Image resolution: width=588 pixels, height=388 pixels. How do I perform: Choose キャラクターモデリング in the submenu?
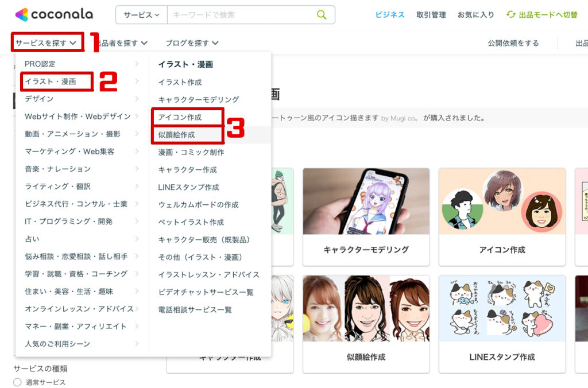click(198, 100)
